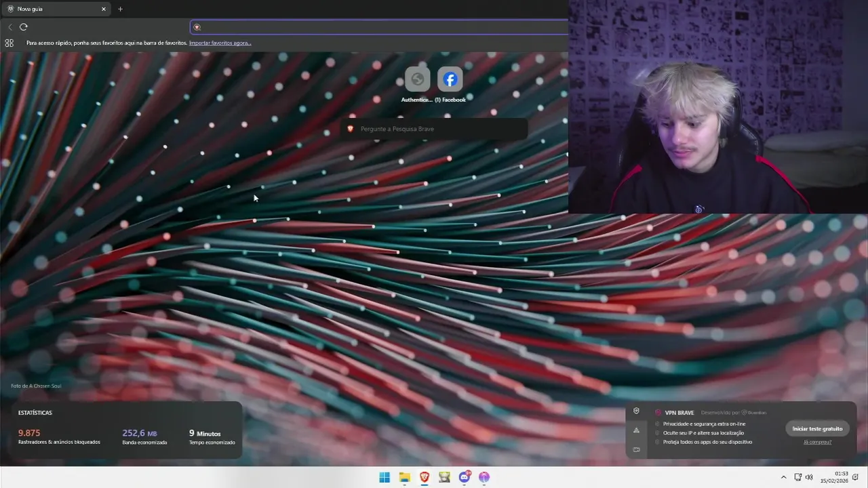Screen dimensions: 868x488
Task: Click the Brave logo in search box
Action: [x=351, y=129]
